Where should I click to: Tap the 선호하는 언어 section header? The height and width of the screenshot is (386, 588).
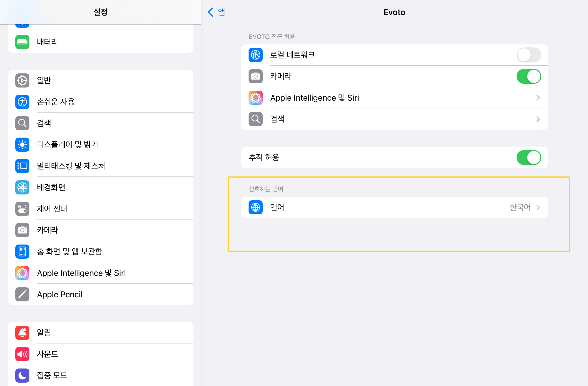266,189
